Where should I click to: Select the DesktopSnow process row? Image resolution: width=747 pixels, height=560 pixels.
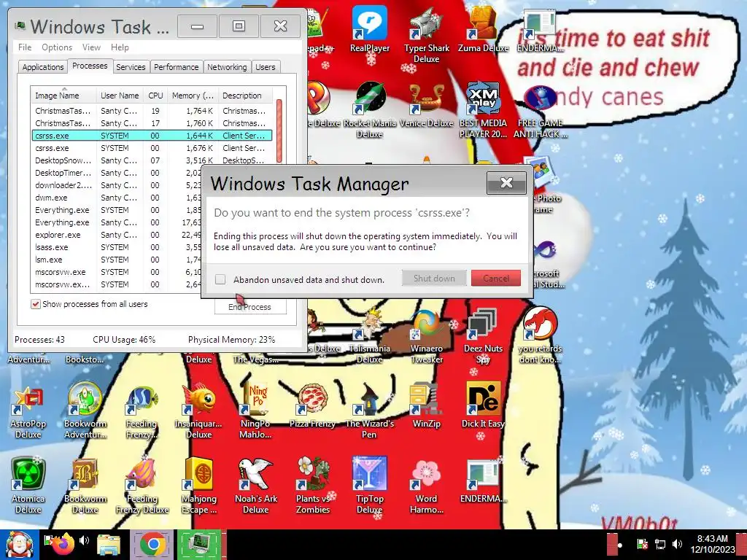click(x=152, y=160)
